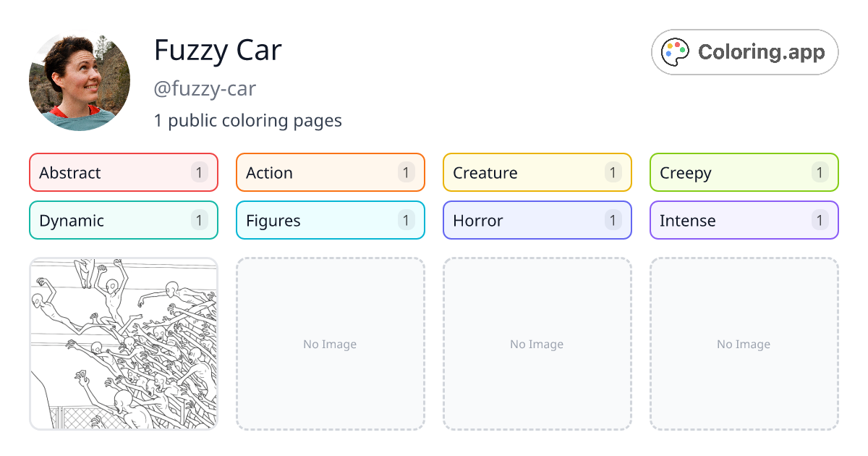Click the count badge on Intense tag
Image resolution: width=868 pixels, height=456 pixels.
(820, 220)
